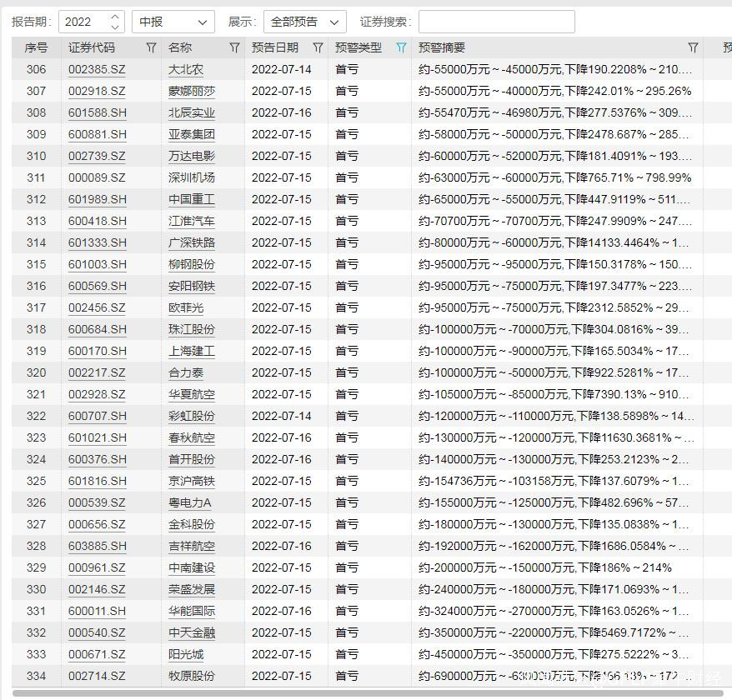Open the 华夏航空 company name link

click(x=192, y=394)
